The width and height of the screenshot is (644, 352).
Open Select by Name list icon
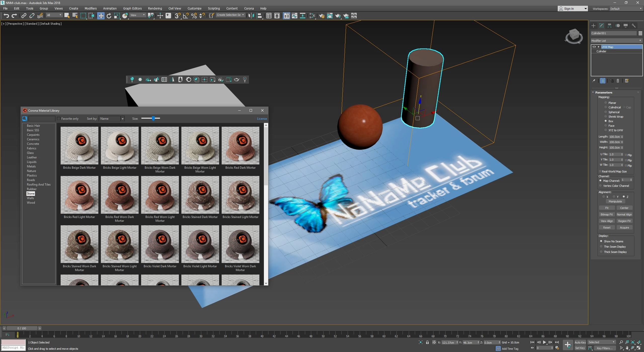click(75, 16)
